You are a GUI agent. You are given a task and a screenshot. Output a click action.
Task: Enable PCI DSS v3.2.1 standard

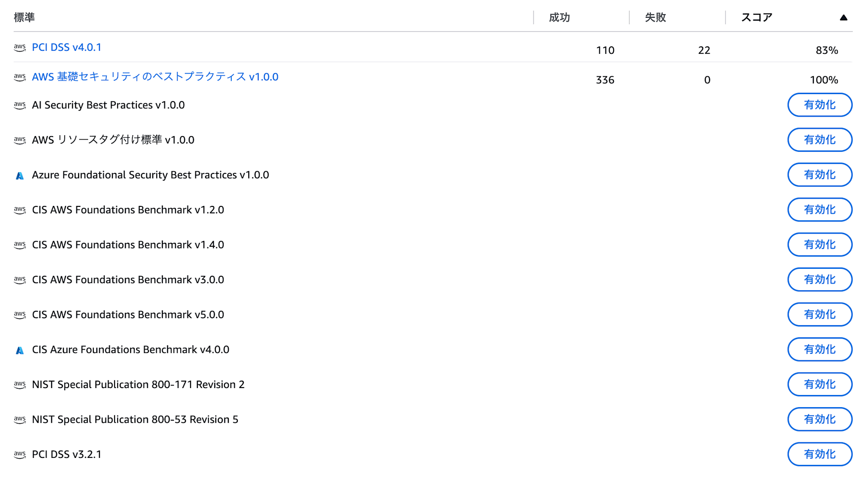click(x=820, y=454)
